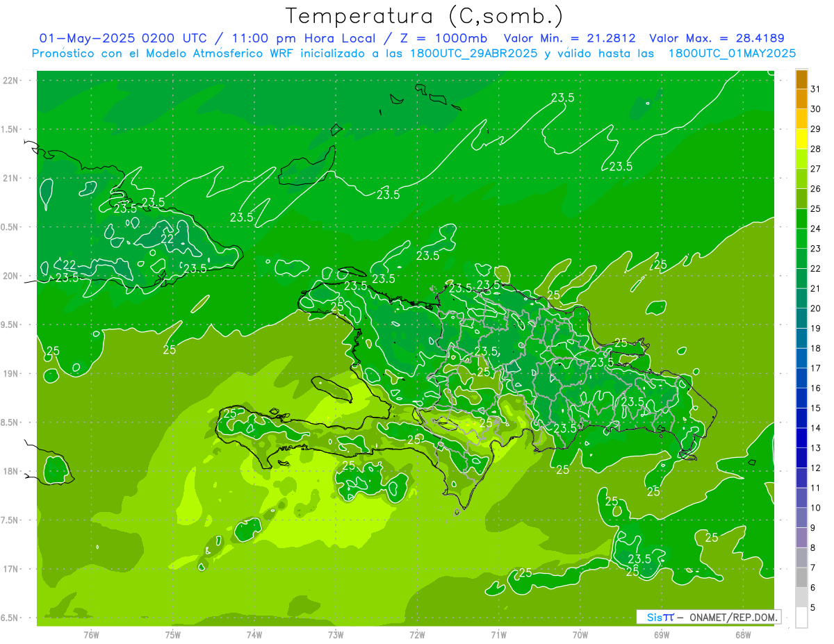The width and height of the screenshot is (834, 644).
Task: Click the 70W longitude axis label
Action: click(580, 634)
